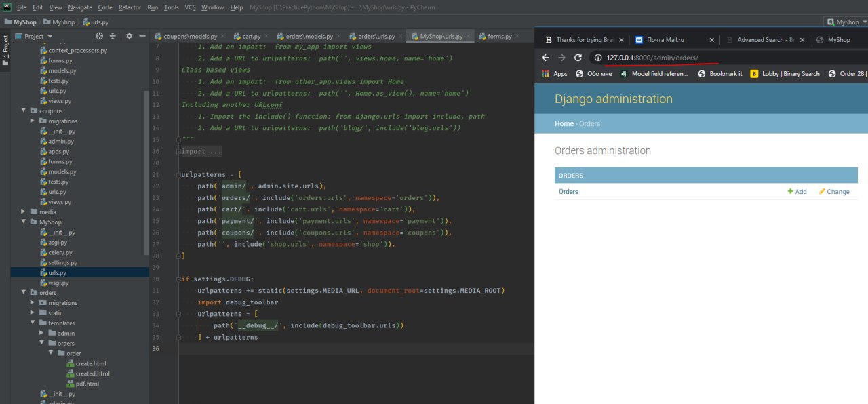The image size is (868, 404).
Task: Collapse the templates folder
Action: point(33,323)
